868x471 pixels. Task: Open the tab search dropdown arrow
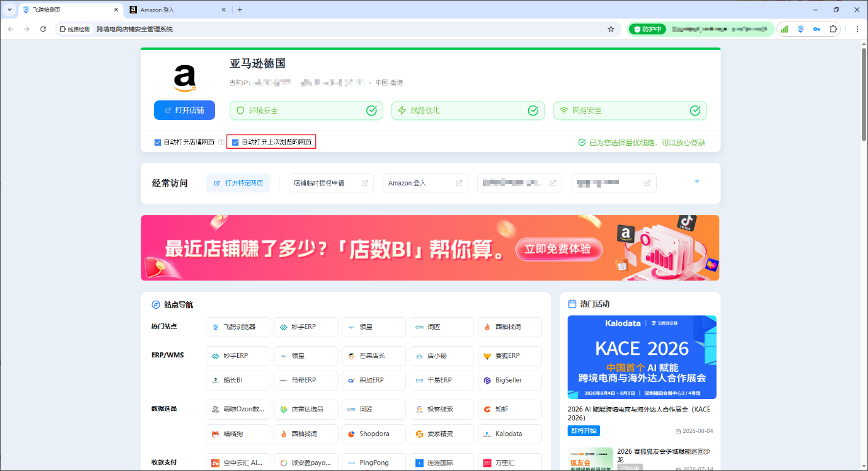click(x=9, y=10)
